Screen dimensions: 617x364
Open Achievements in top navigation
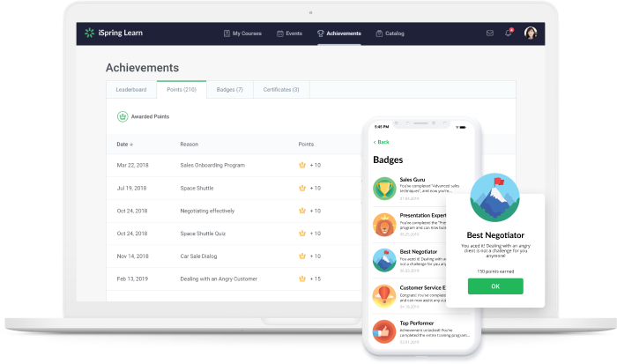click(x=339, y=33)
